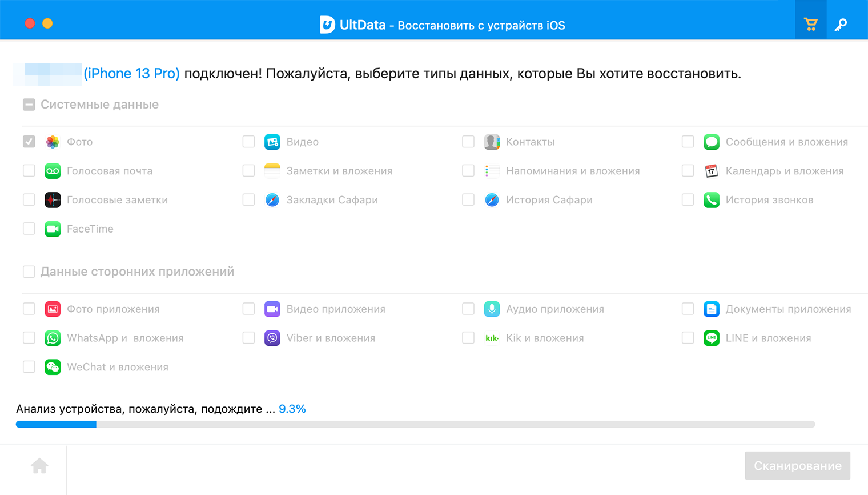Enable FaceTime checkbox

point(29,229)
